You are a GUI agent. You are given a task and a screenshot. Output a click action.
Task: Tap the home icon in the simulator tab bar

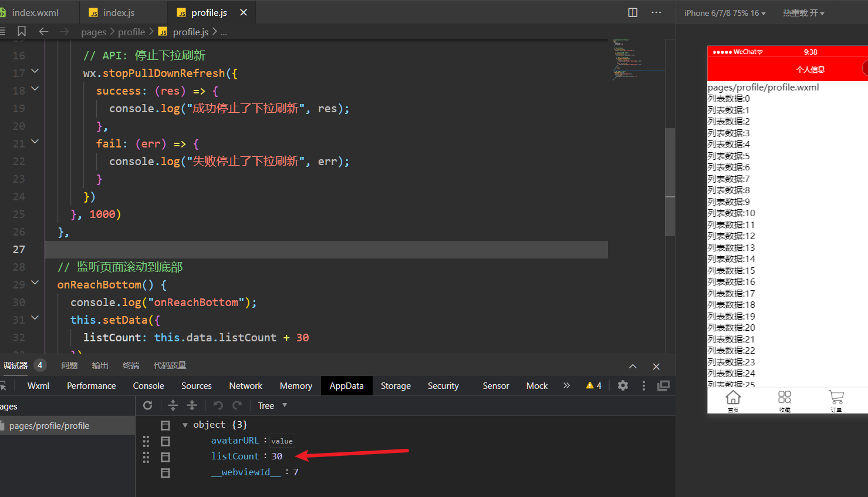[733, 399]
